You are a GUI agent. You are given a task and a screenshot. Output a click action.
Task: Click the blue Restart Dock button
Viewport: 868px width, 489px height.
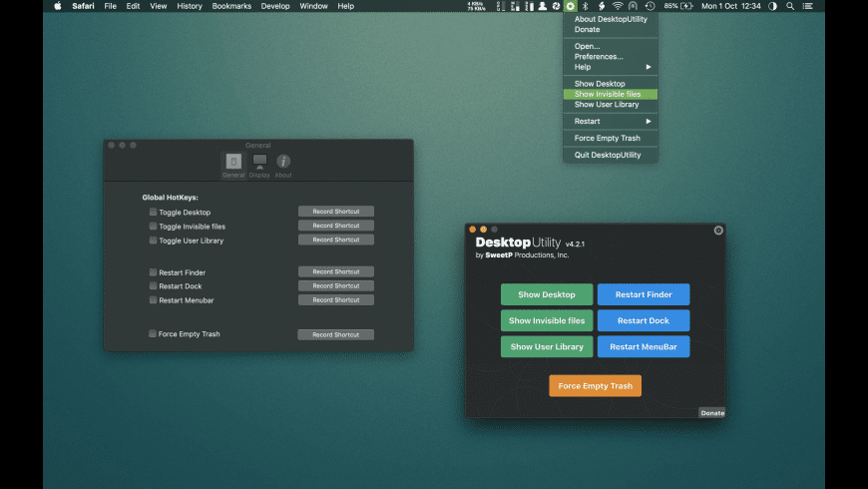(x=644, y=320)
